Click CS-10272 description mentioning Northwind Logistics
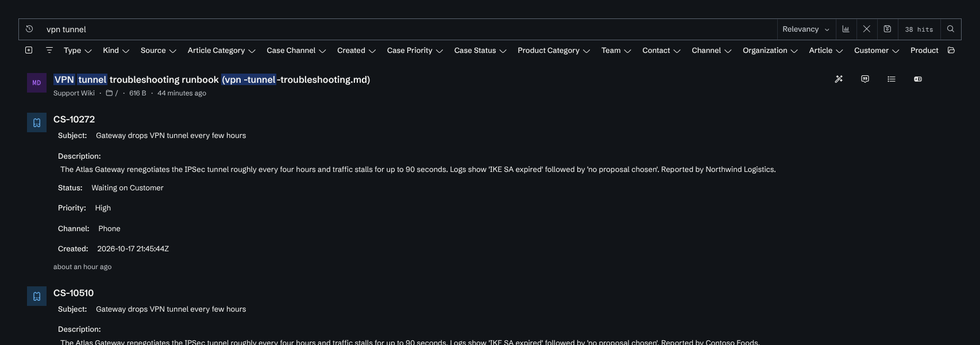980x345 pixels. point(418,170)
